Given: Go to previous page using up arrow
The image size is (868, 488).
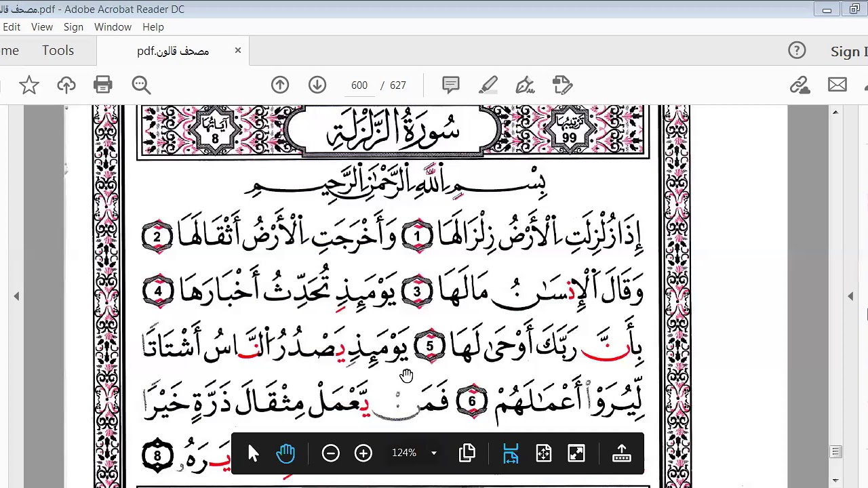Looking at the screenshot, I should click(x=280, y=85).
